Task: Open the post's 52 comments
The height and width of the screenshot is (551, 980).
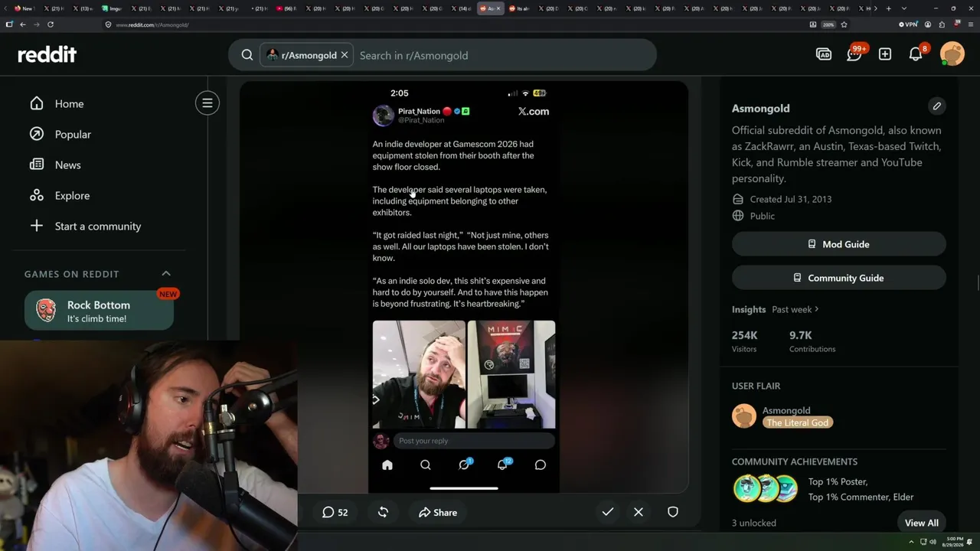Action: (335, 512)
